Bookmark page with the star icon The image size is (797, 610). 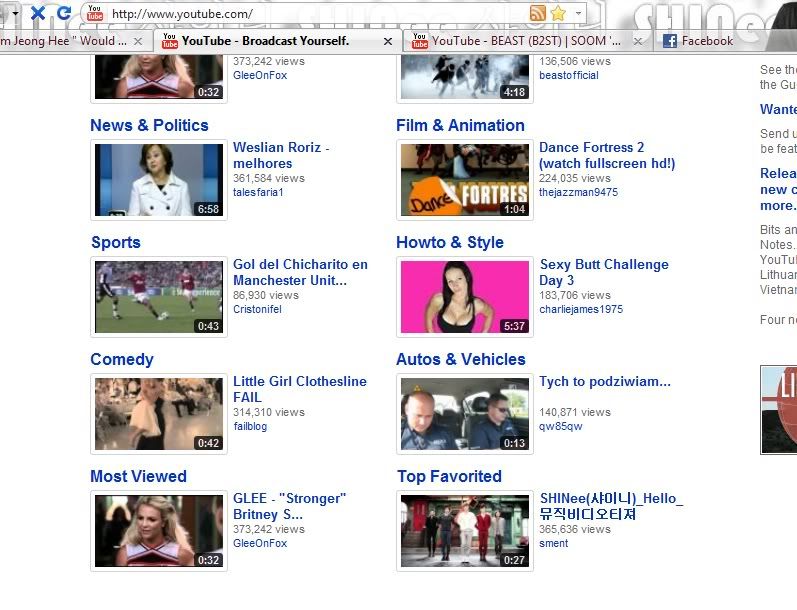(558, 13)
